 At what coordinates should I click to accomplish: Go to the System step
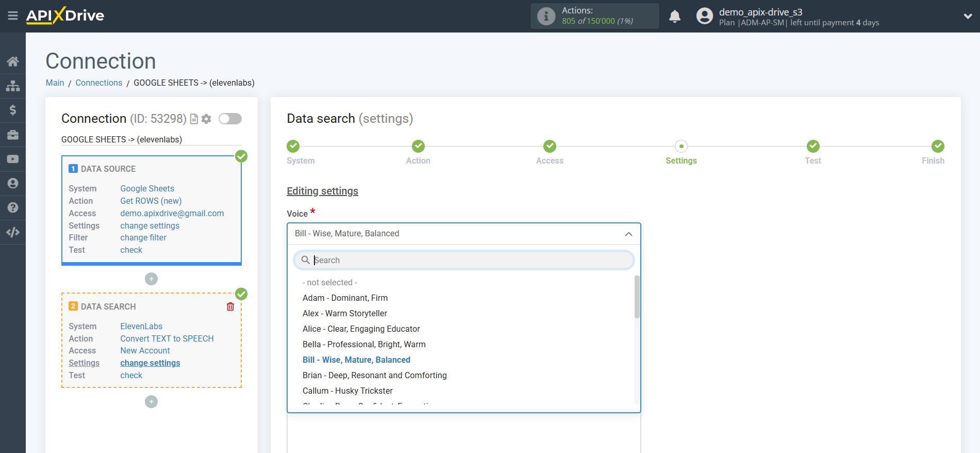[x=293, y=146]
